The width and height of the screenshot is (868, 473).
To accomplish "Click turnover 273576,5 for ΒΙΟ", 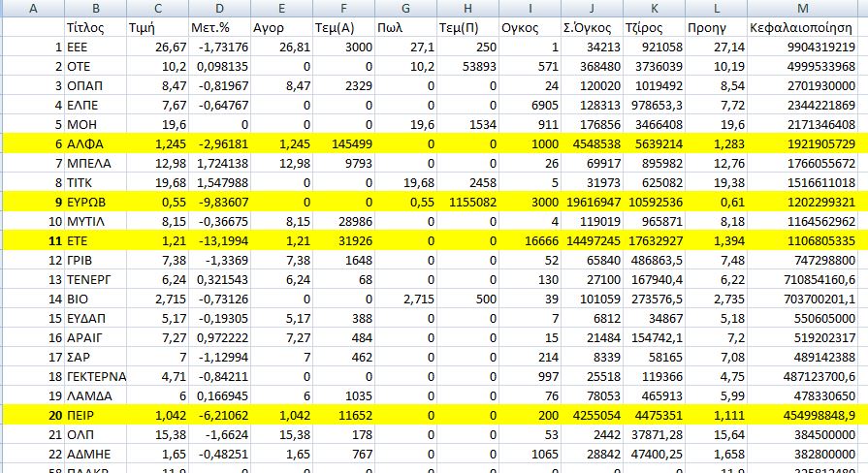I will pos(655,299).
